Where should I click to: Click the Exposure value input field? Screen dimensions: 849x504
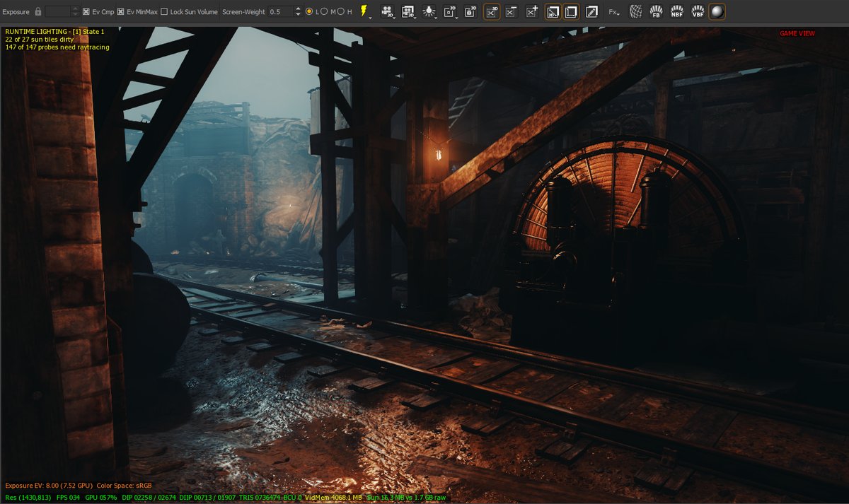point(57,12)
